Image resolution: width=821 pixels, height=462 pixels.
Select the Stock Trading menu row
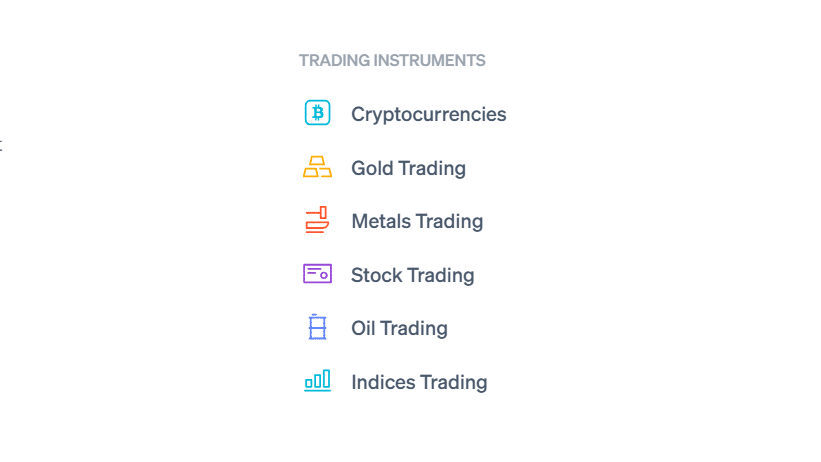point(389,274)
